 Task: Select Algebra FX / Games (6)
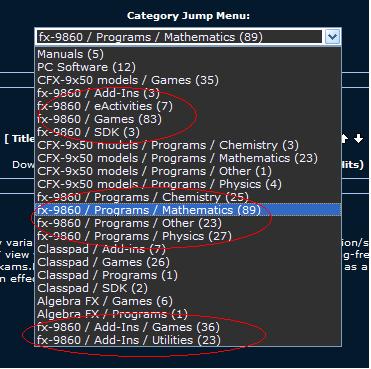(188, 301)
